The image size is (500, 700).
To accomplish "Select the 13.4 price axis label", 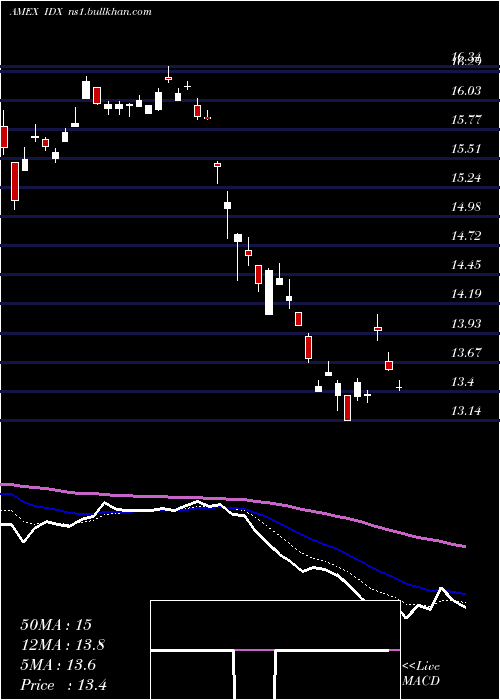I will click(x=462, y=382).
